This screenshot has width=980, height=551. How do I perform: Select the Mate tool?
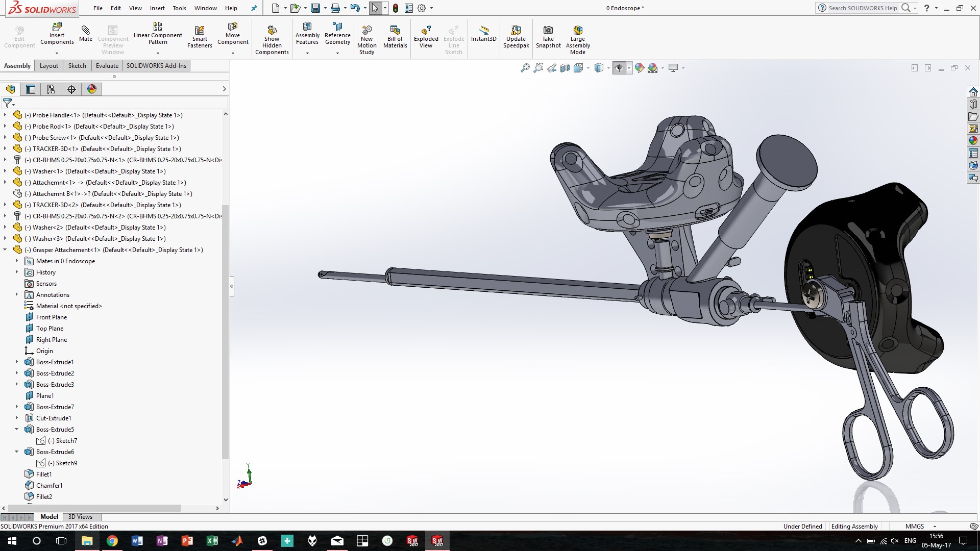click(85, 35)
